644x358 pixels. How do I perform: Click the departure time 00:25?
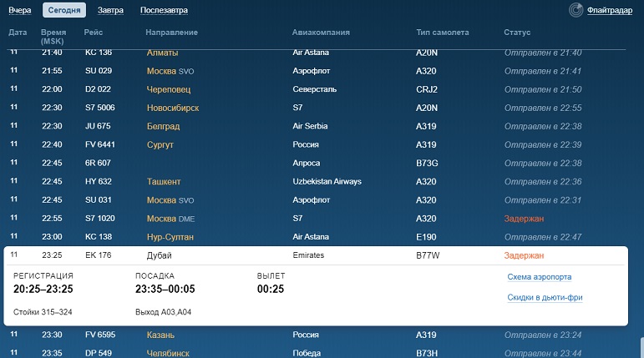tap(271, 289)
